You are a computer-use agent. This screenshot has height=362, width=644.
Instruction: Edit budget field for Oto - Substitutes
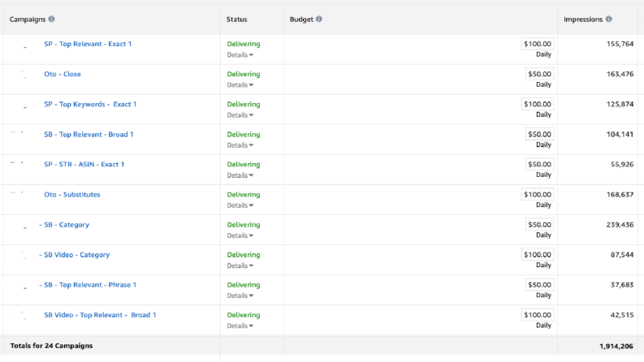(538, 195)
